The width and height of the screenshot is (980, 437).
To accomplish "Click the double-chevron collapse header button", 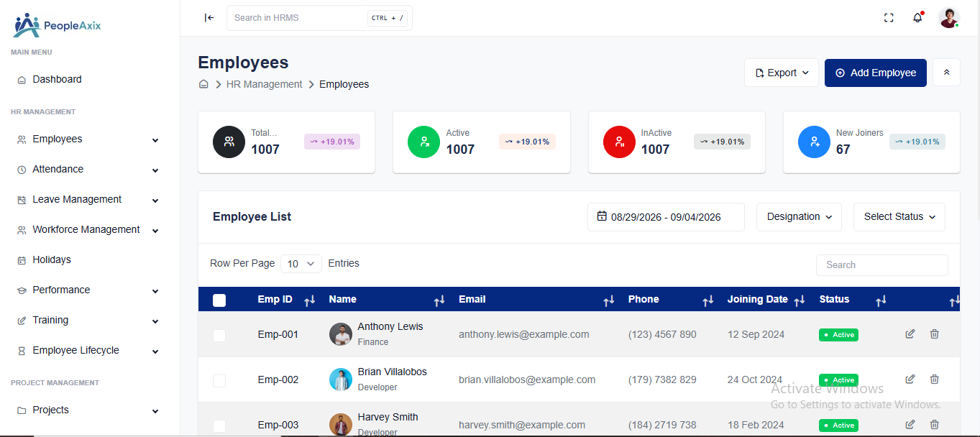I will (x=946, y=73).
